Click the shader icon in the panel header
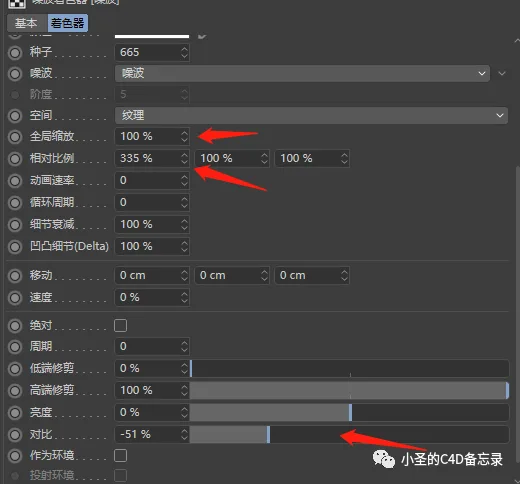Image resolution: width=520 pixels, height=484 pixels. click(x=17, y=3)
